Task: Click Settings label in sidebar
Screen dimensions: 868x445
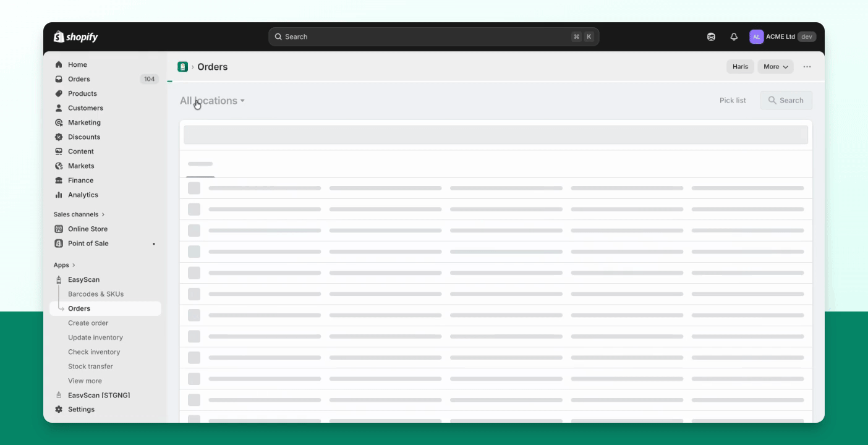Action: click(81, 409)
